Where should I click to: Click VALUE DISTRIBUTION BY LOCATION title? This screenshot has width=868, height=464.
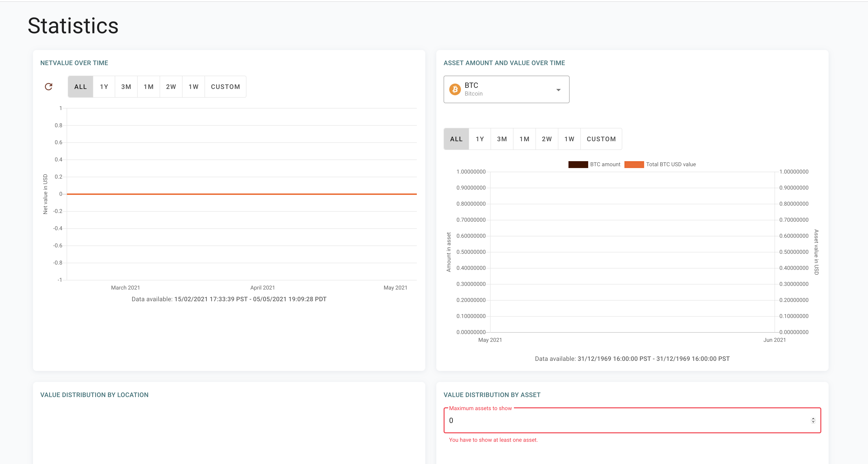94,395
